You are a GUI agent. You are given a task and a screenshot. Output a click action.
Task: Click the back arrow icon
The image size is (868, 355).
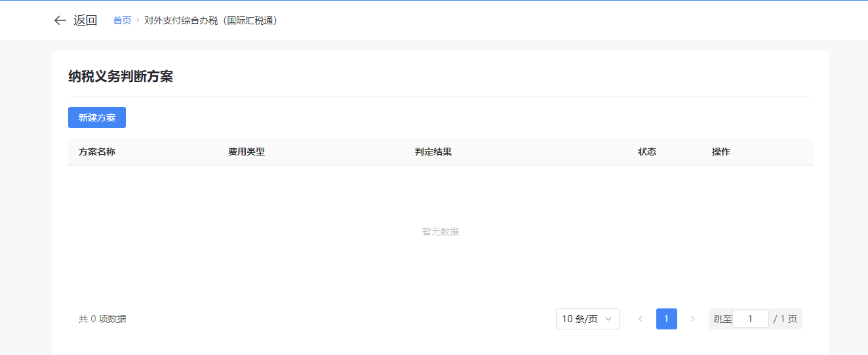[60, 20]
